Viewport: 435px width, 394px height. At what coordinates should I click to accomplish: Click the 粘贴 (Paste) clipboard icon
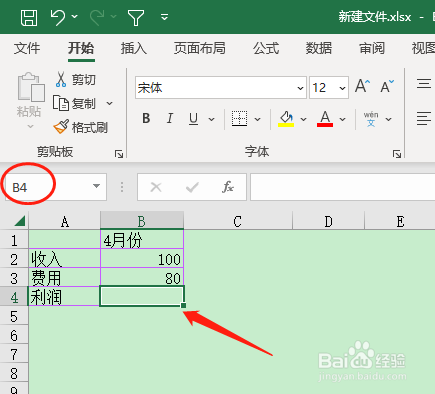click(x=31, y=87)
